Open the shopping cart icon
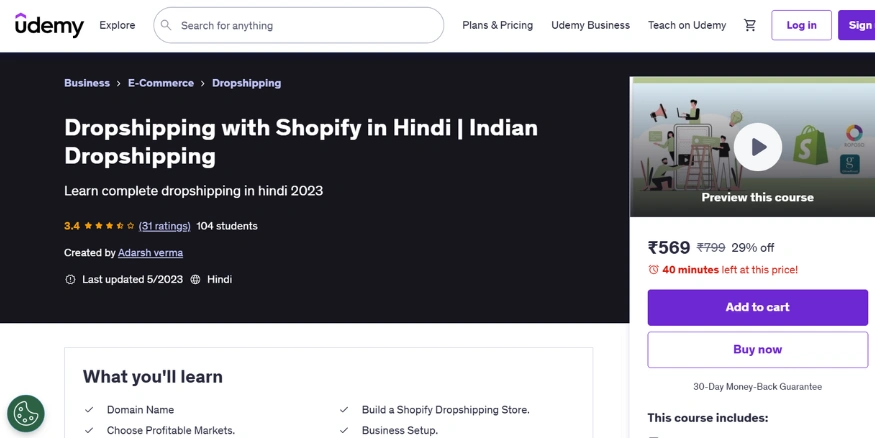875x438 pixels. coord(750,25)
